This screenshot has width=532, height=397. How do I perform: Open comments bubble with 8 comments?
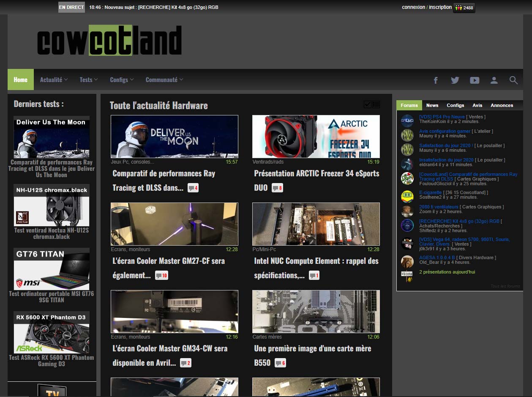point(277,188)
